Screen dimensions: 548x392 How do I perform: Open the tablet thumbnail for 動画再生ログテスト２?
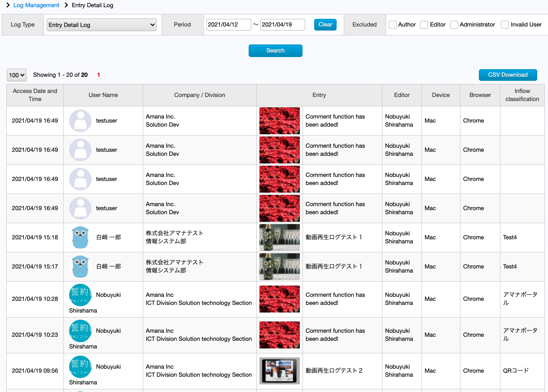click(x=280, y=371)
